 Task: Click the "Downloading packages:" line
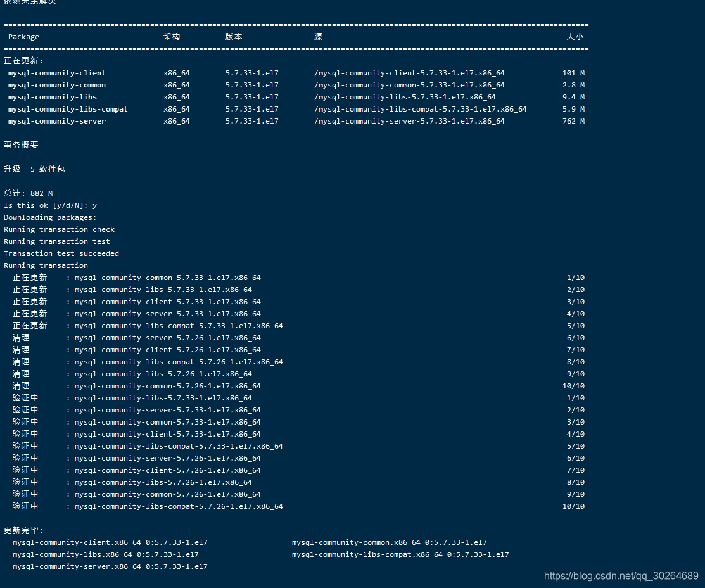51,217
